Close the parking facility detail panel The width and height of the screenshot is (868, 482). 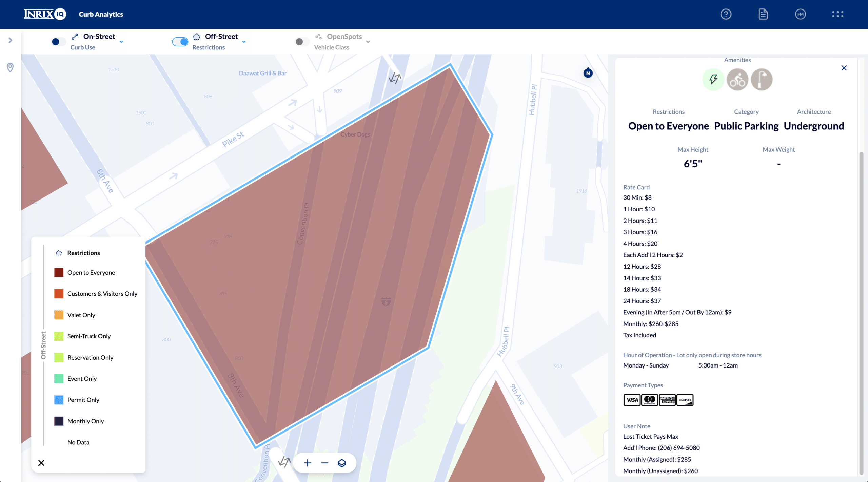point(844,68)
